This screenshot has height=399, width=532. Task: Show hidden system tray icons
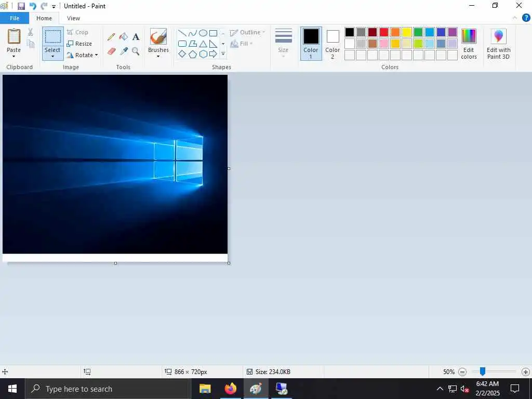click(440, 389)
